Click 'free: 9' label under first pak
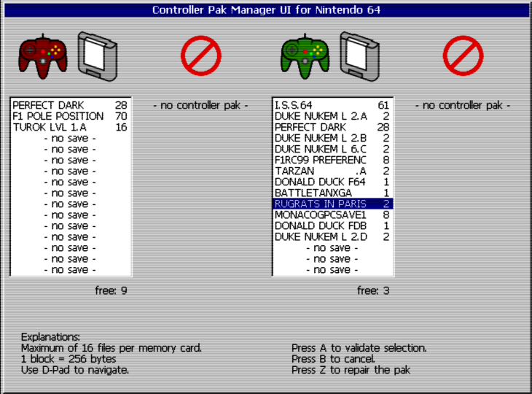 coord(111,290)
